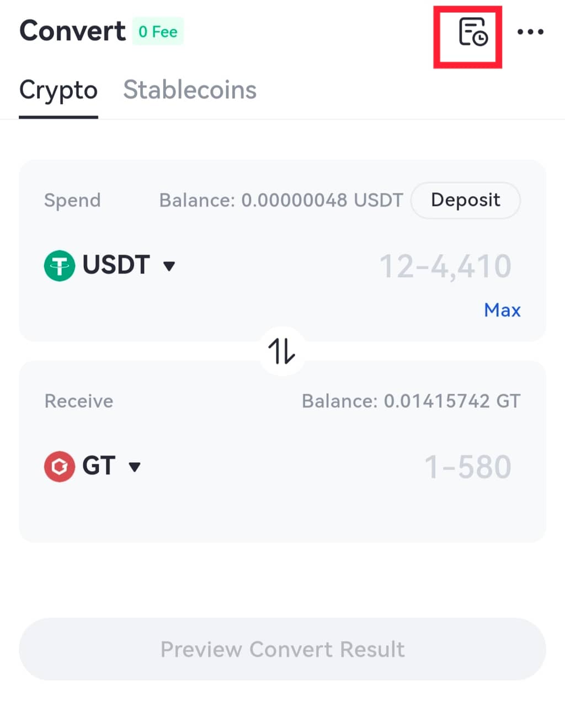Focus the receive amount field showing 1-580
This screenshot has height=728, width=565.
pyautogui.click(x=467, y=467)
